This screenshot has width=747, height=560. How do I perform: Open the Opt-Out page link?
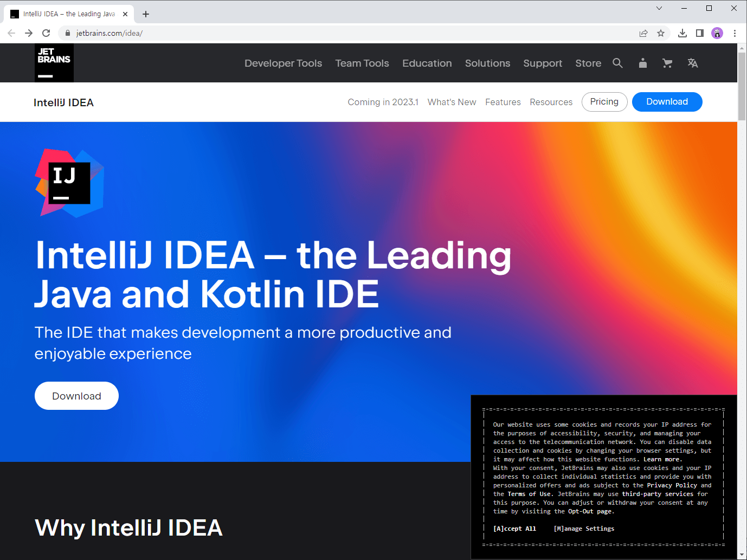[x=590, y=511]
